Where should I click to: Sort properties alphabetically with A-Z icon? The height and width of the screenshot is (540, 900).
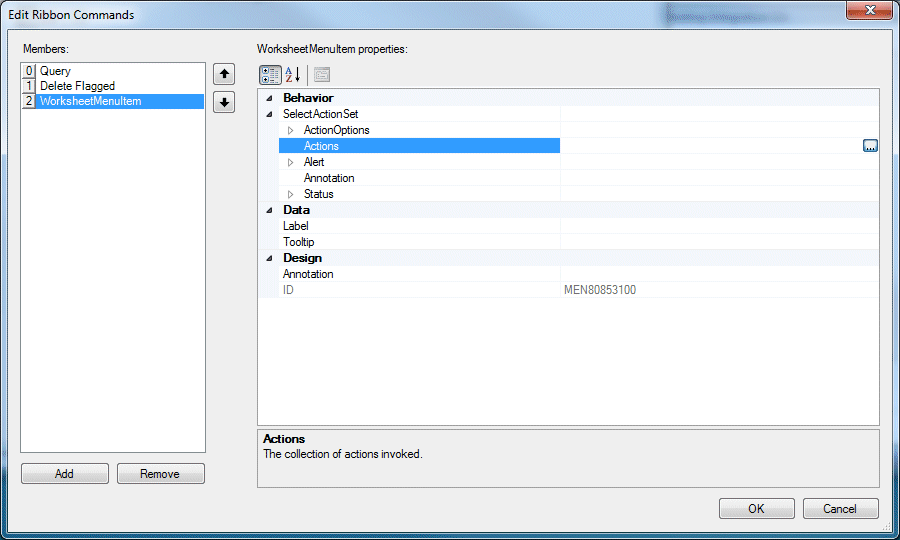point(293,75)
